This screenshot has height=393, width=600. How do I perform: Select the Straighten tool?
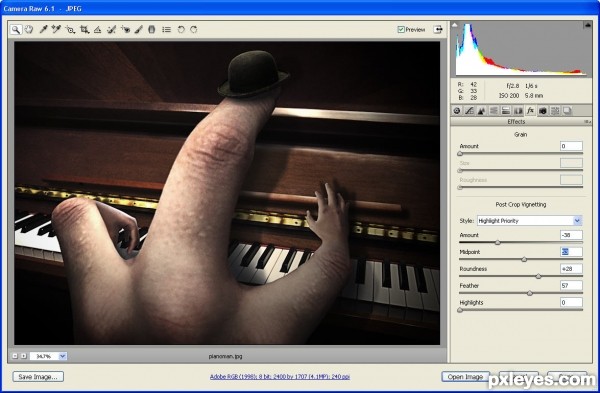98,29
